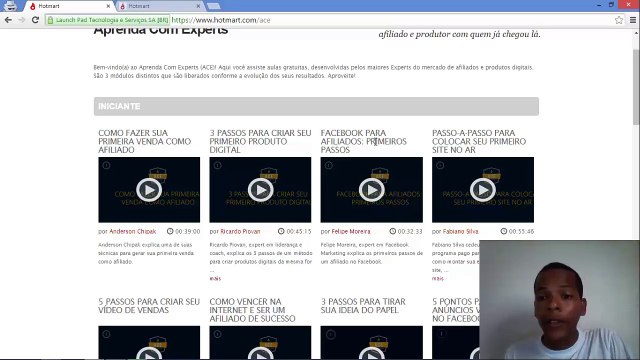The image size is (640, 360).
Task: Open author link Anderson Chipak
Action: [133, 231]
